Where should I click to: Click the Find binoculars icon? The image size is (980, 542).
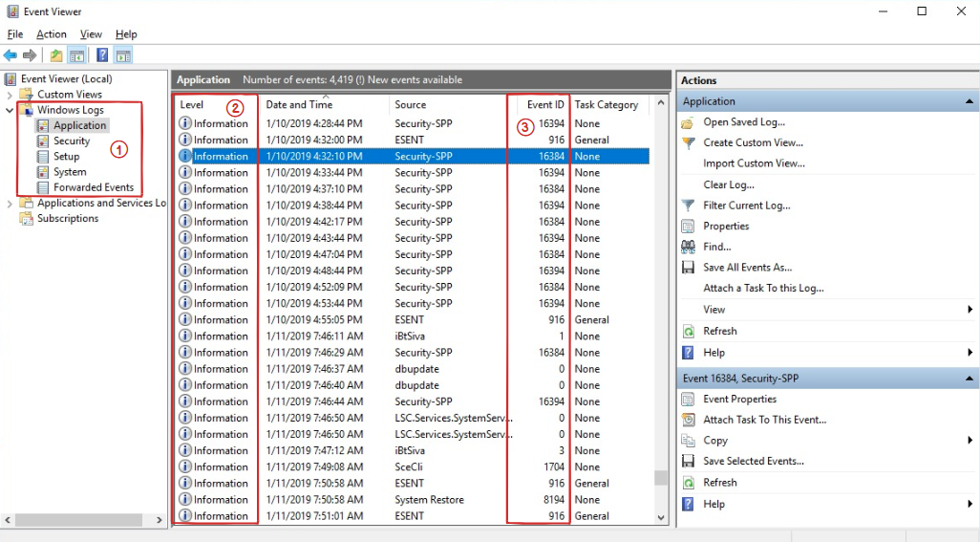pos(688,247)
